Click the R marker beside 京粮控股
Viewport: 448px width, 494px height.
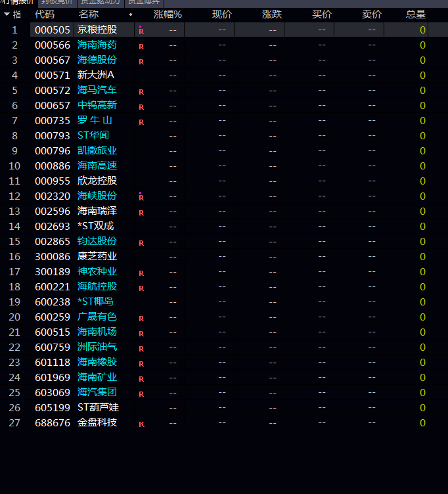[x=141, y=32]
